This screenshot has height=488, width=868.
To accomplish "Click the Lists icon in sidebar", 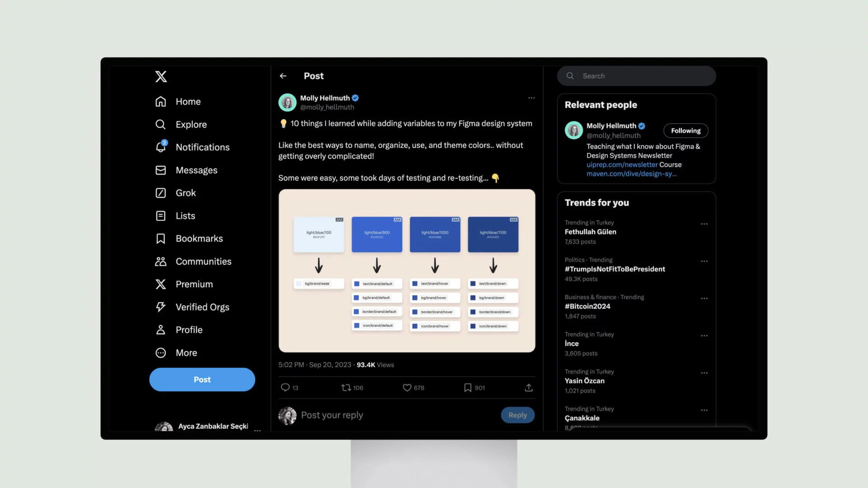I will [160, 215].
